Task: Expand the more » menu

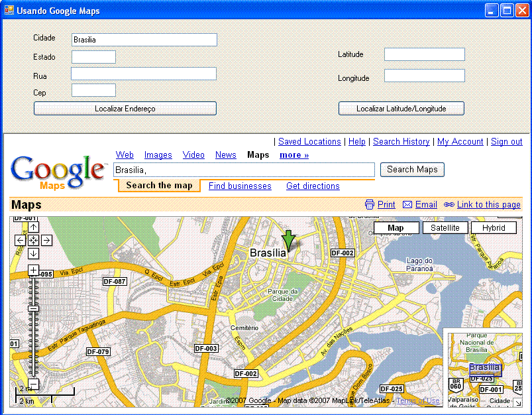Action: 294,155
